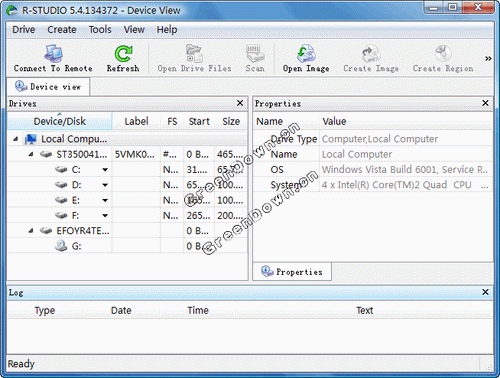Image resolution: width=500 pixels, height=378 pixels.
Task: Close the Properties panel
Action: (x=485, y=103)
